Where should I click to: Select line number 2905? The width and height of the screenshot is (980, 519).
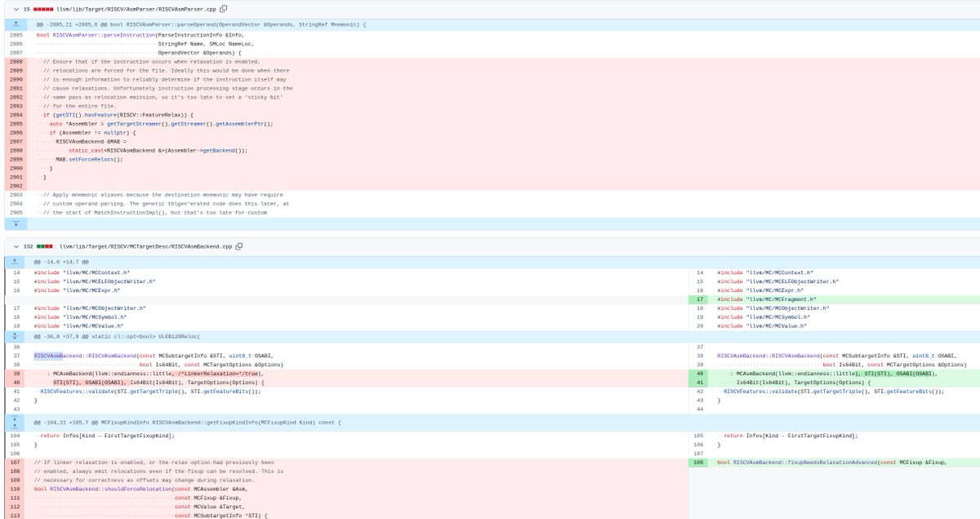16,212
